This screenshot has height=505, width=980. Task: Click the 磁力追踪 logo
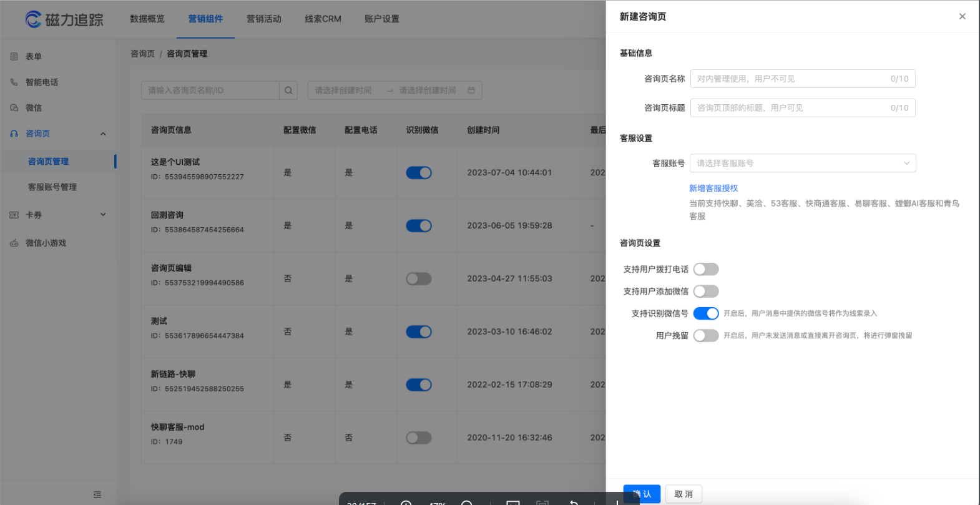(64, 19)
